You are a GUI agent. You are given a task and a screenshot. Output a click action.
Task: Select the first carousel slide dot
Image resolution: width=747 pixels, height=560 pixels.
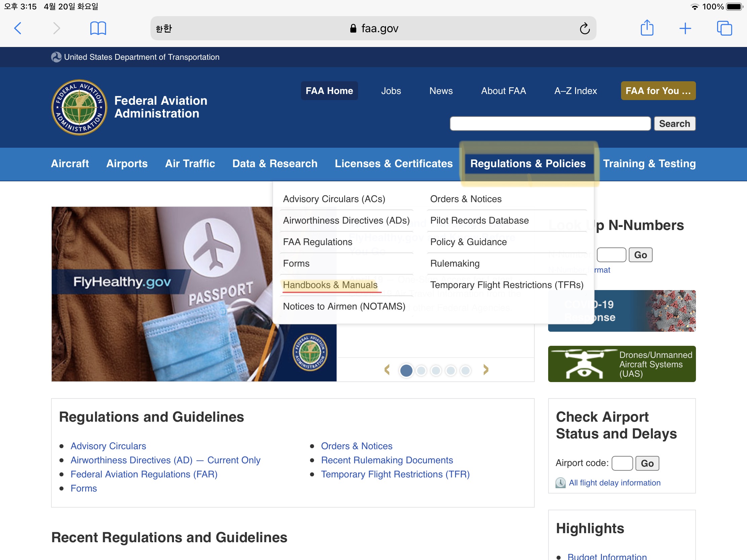(406, 371)
